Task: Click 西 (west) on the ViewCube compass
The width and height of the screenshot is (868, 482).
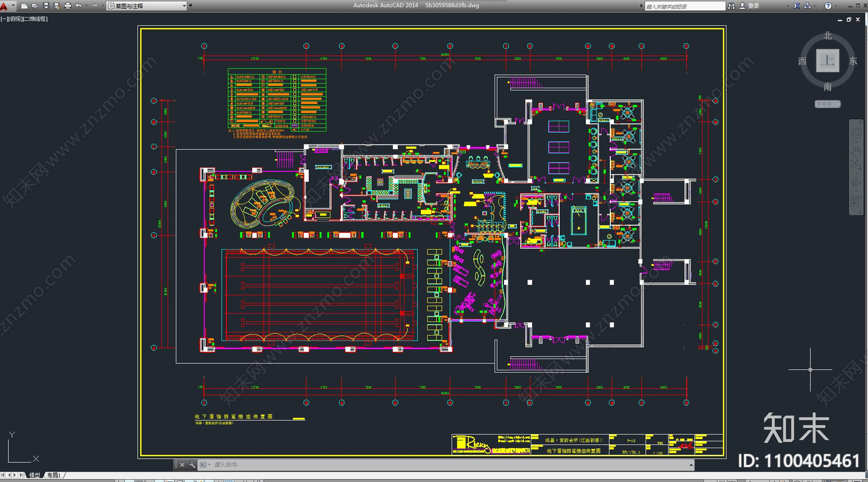Action: pos(802,61)
